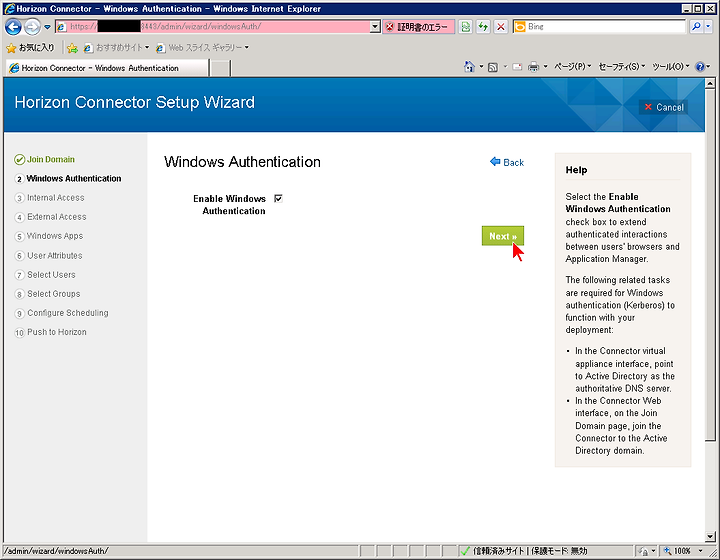Open the Favorites star button
Image resolution: width=720 pixels, height=560 pixels.
click(x=31, y=47)
